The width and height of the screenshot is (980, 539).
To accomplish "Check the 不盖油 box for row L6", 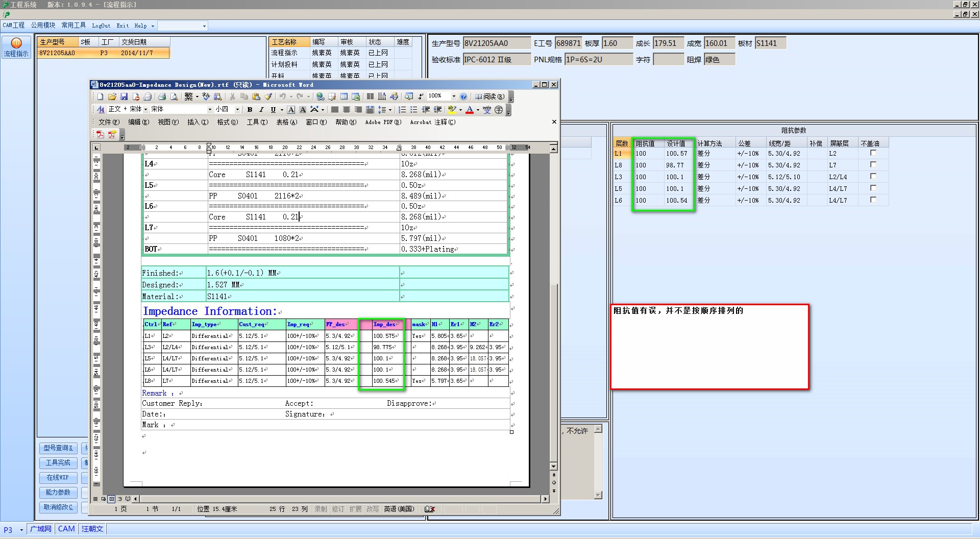I will [873, 200].
